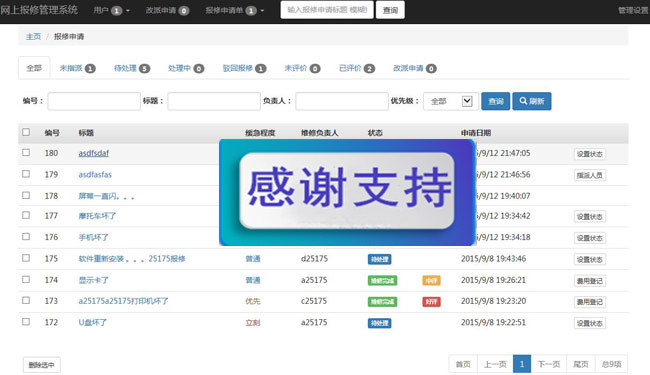Switch to the 全部 tab

click(34, 68)
